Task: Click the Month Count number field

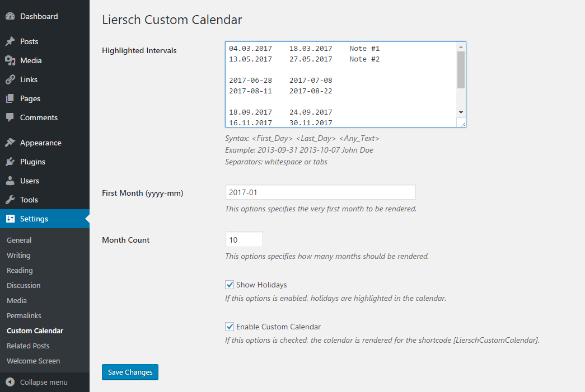Action: (x=244, y=239)
